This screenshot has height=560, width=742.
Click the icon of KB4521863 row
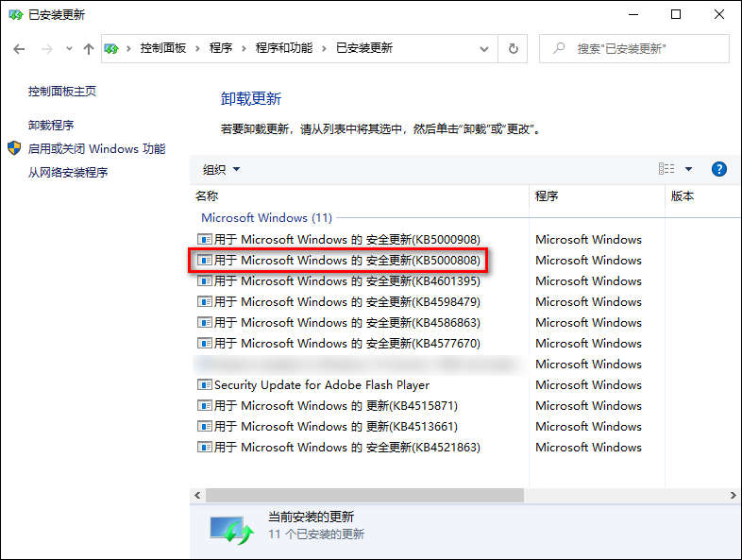205,448
